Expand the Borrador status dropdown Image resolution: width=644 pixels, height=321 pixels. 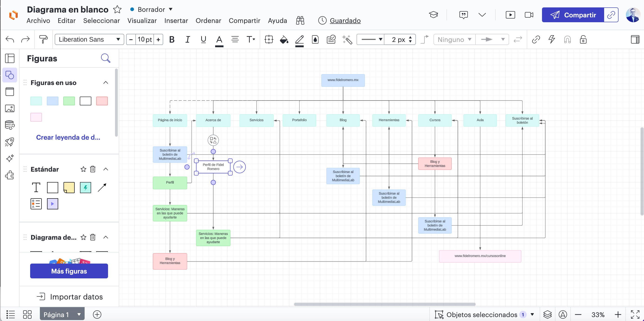(170, 9)
